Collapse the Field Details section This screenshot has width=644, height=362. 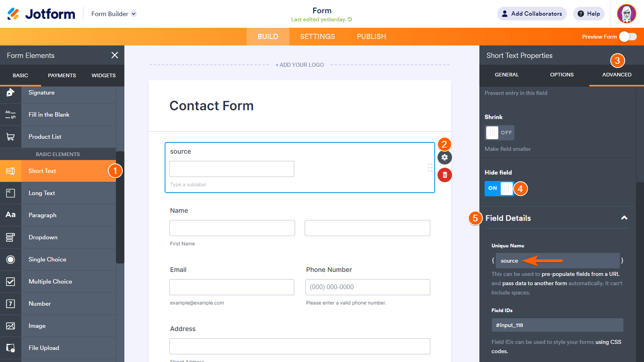(624, 218)
